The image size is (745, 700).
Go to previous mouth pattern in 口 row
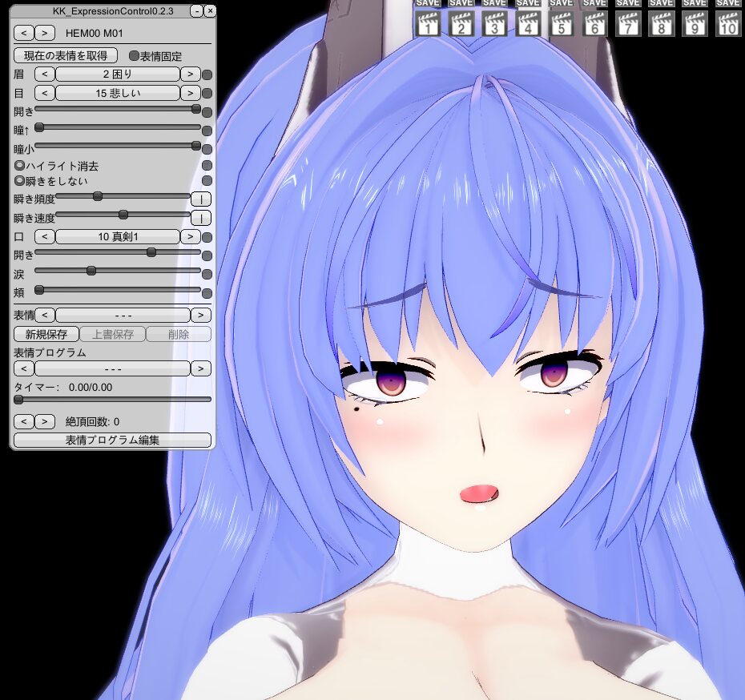[45, 236]
